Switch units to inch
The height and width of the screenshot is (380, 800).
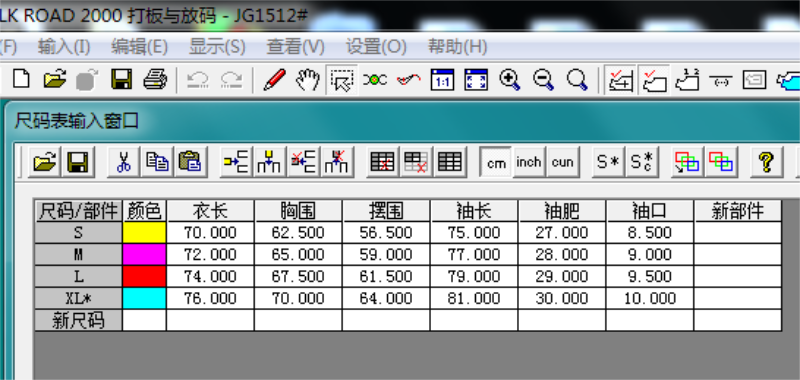tap(529, 162)
